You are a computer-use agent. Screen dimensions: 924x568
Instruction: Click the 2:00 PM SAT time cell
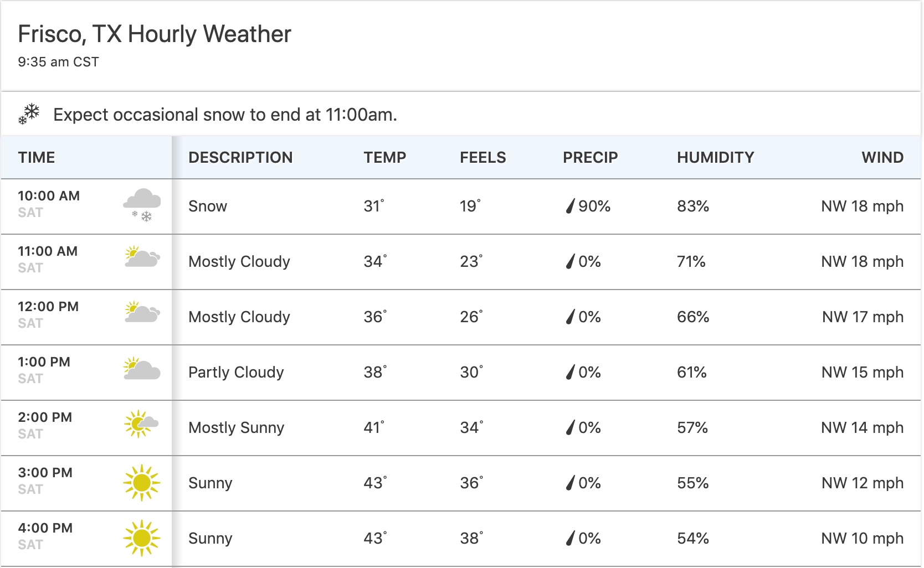[x=45, y=425]
